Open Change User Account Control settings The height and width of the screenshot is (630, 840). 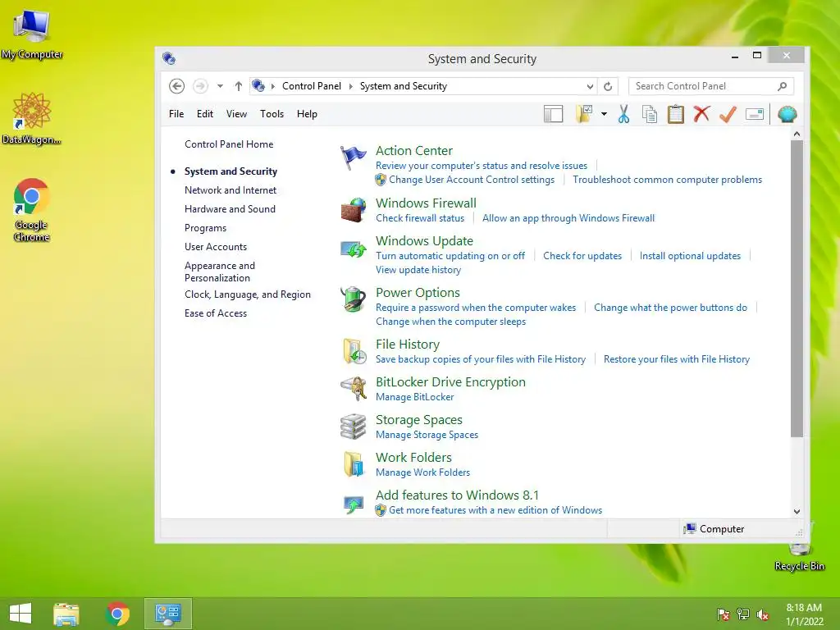(472, 180)
